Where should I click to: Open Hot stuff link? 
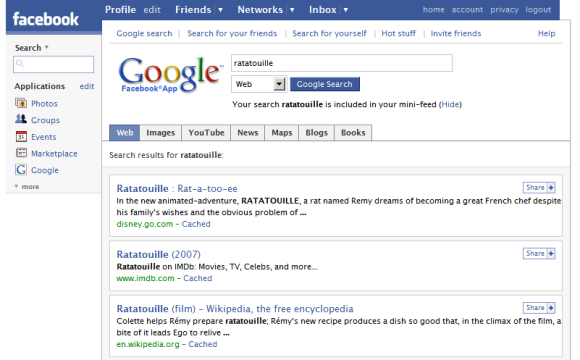pos(399,34)
